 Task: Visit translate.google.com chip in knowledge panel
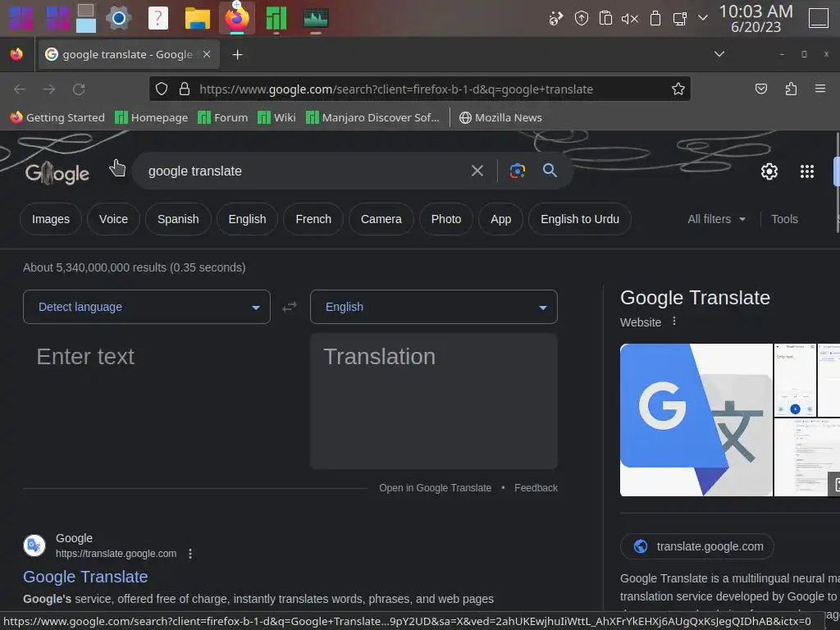(x=697, y=546)
